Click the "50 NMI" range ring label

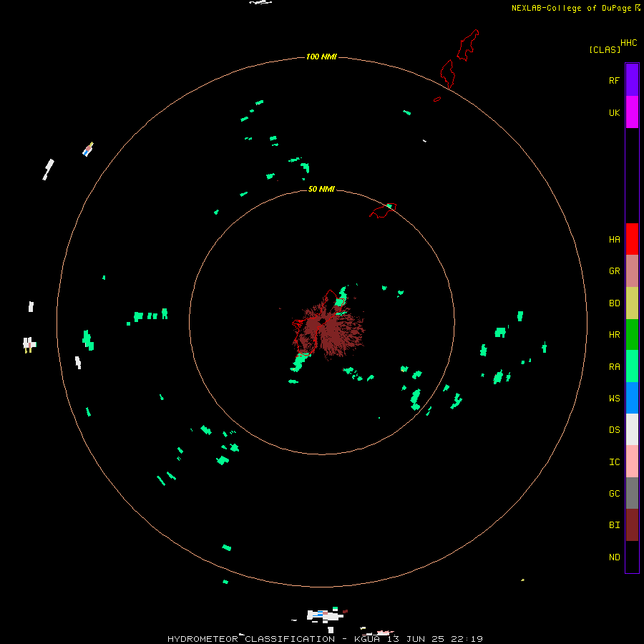point(321,189)
